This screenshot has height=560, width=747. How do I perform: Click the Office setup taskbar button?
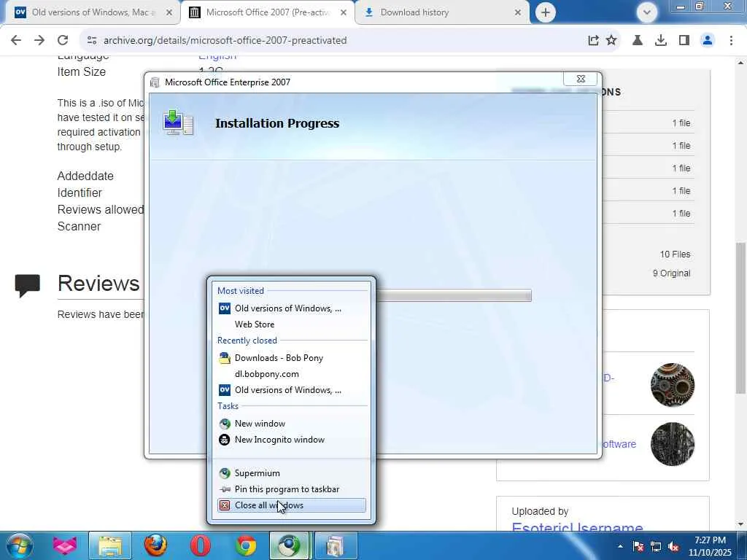pyautogui.click(x=336, y=545)
